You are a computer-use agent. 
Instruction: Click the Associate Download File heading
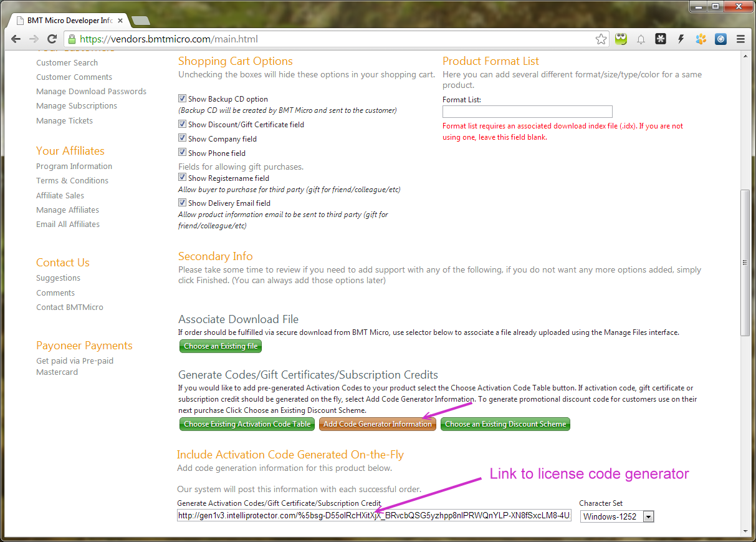(239, 319)
